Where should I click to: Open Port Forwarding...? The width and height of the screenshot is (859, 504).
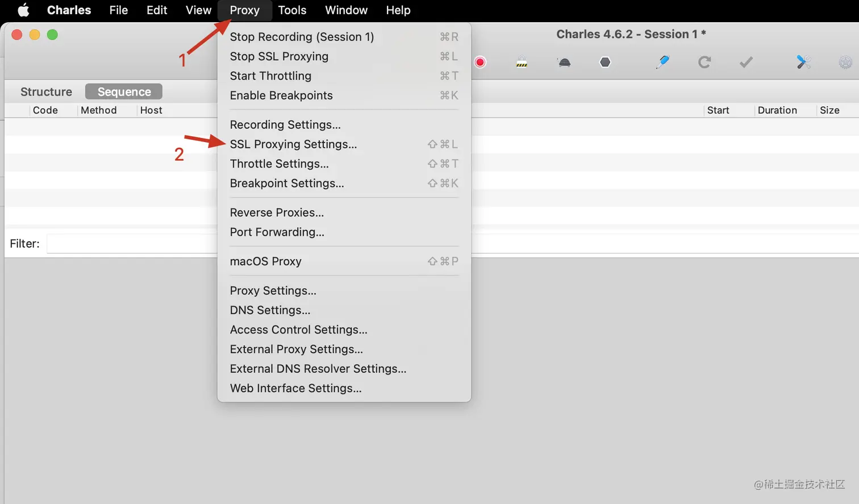[344, 232]
